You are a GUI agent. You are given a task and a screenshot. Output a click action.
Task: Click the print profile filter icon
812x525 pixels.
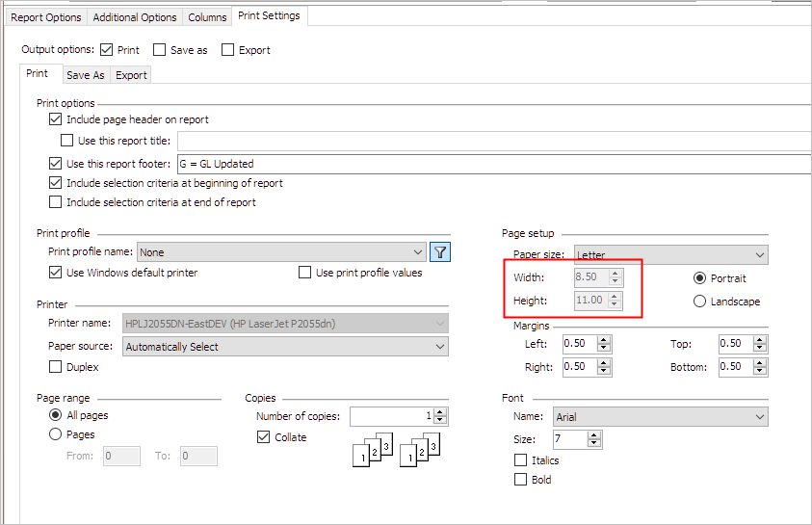coord(440,252)
